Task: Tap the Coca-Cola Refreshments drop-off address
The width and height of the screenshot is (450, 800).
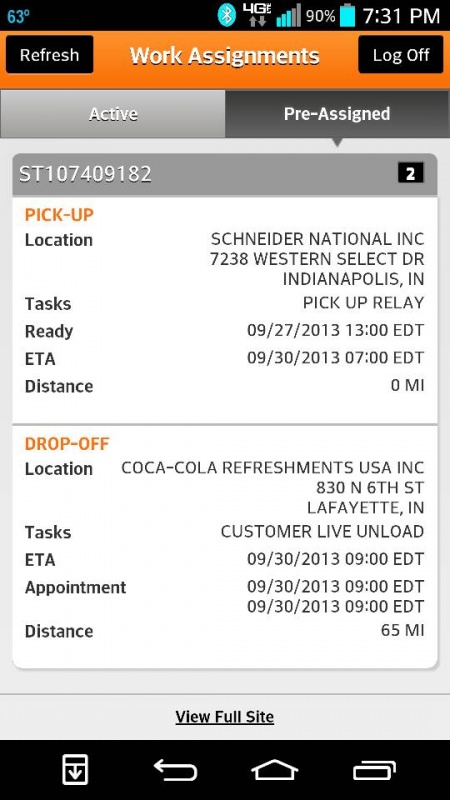Action: (272, 488)
